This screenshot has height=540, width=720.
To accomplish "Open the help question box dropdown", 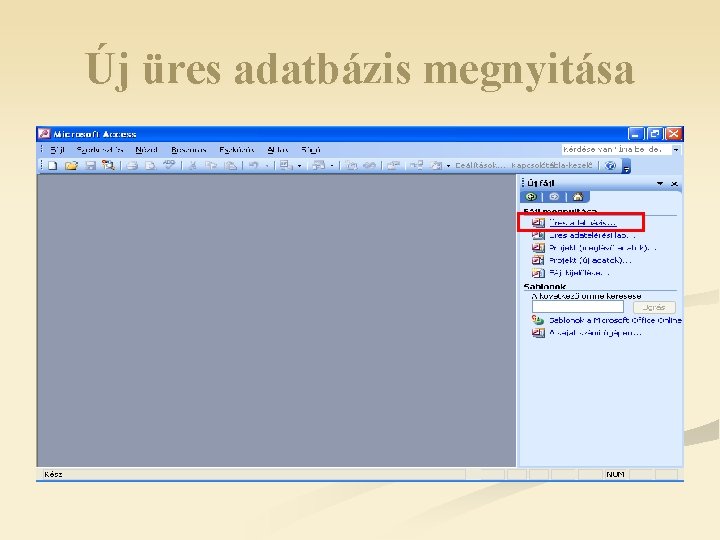I will point(676,150).
